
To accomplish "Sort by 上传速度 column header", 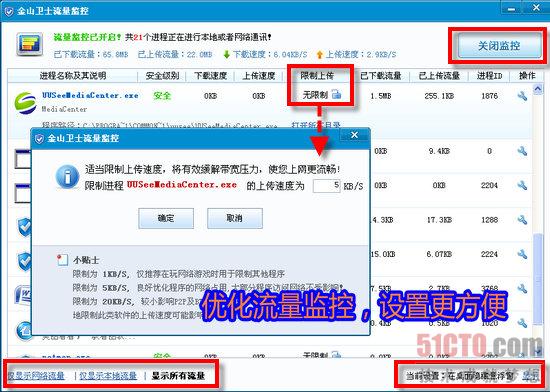I will 259,76.
